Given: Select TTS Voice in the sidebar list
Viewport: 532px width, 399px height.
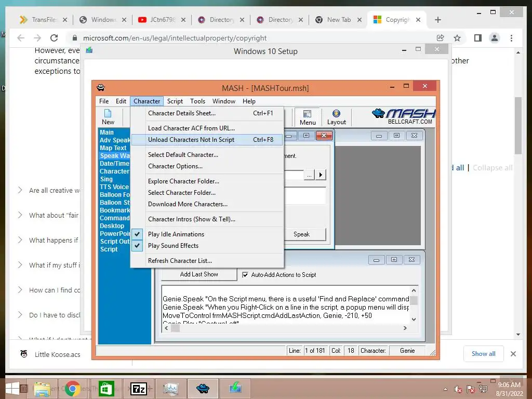Looking at the screenshot, I should [x=114, y=187].
